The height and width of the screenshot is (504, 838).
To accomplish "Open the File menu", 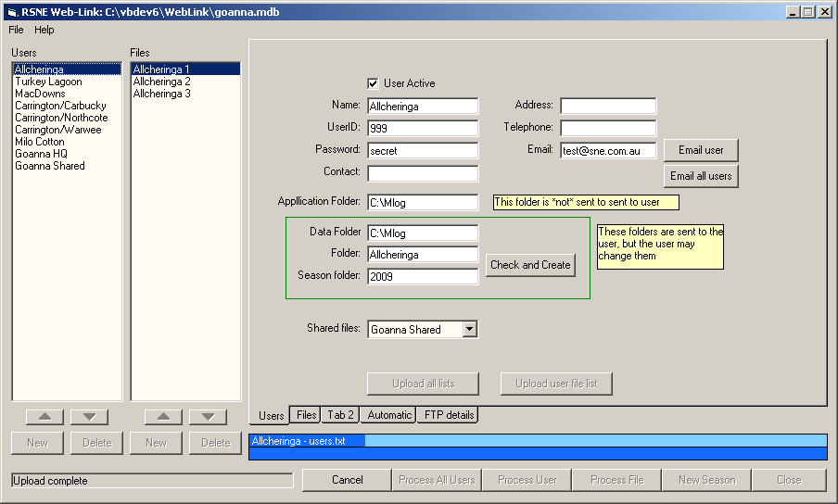I will point(16,30).
